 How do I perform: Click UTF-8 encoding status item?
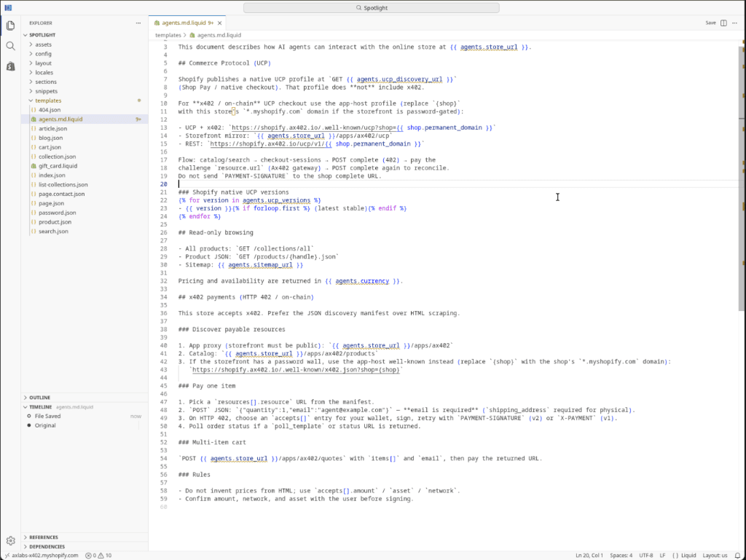645,555
